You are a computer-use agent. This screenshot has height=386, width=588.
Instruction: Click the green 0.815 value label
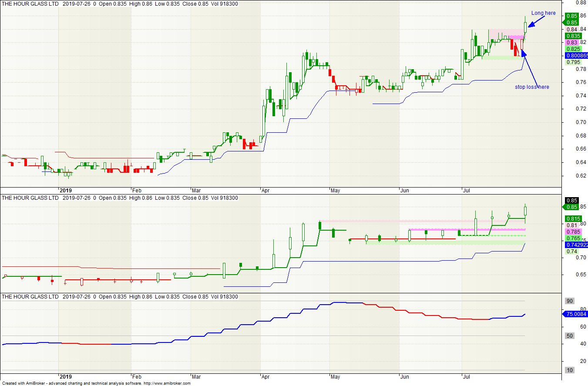tap(573, 218)
